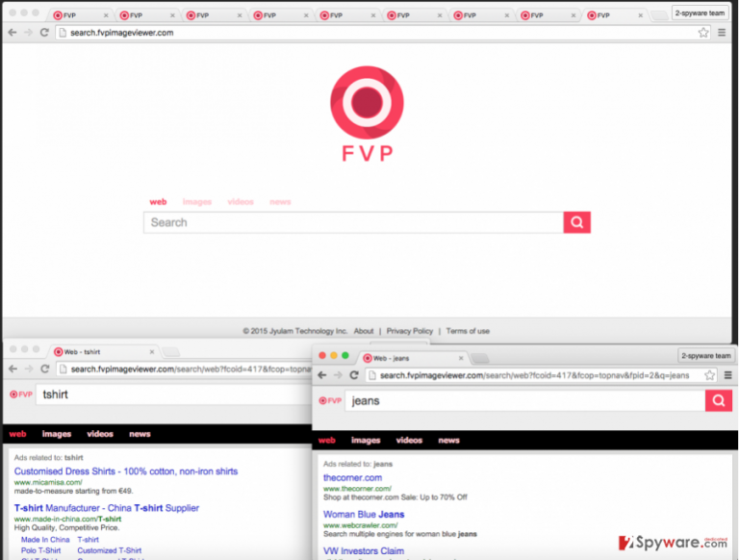Open 'videos' tab in tshirt results

[100, 434]
